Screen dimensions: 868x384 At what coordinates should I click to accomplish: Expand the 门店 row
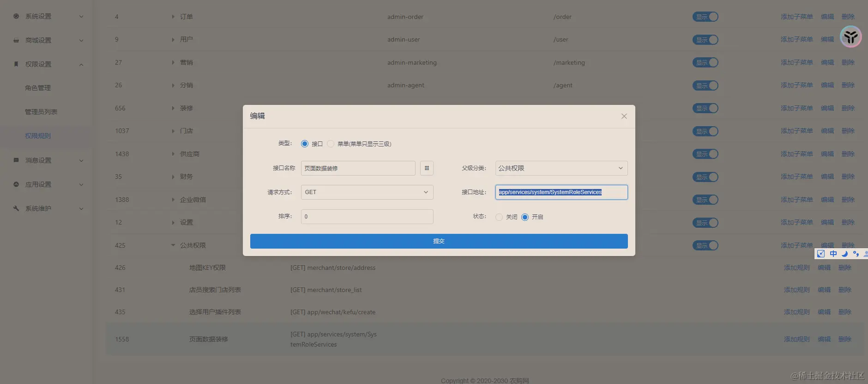click(x=173, y=131)
